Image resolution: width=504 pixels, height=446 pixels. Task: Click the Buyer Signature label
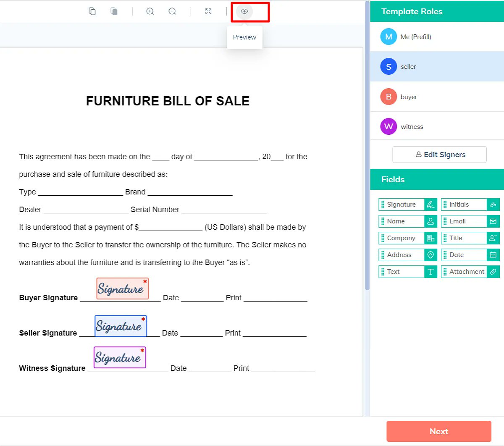(x=48, y=298)
